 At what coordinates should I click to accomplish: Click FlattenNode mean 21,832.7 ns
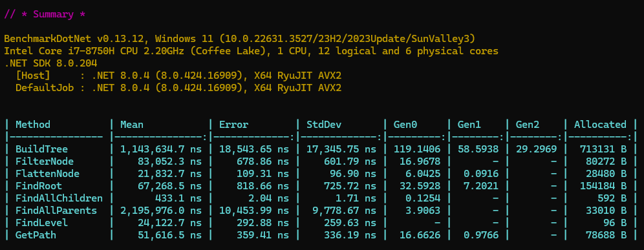pos(169,174)
